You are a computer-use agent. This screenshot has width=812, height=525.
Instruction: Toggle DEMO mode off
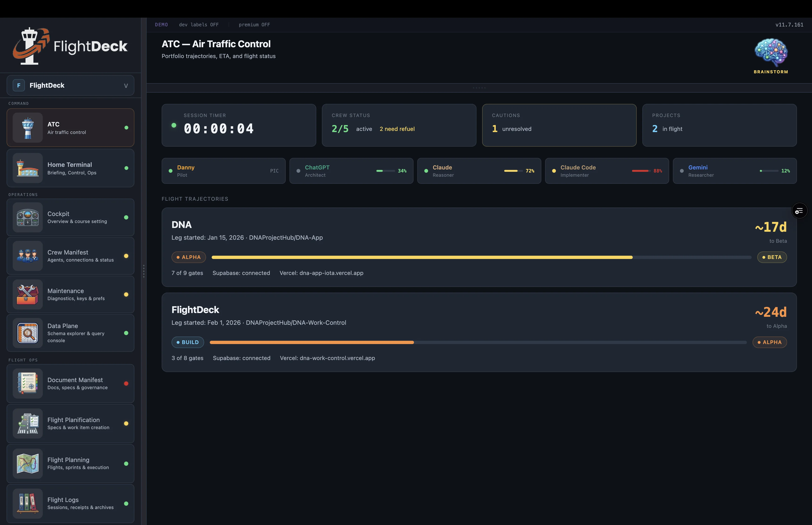pyautogui.click(x=161, y=24)
